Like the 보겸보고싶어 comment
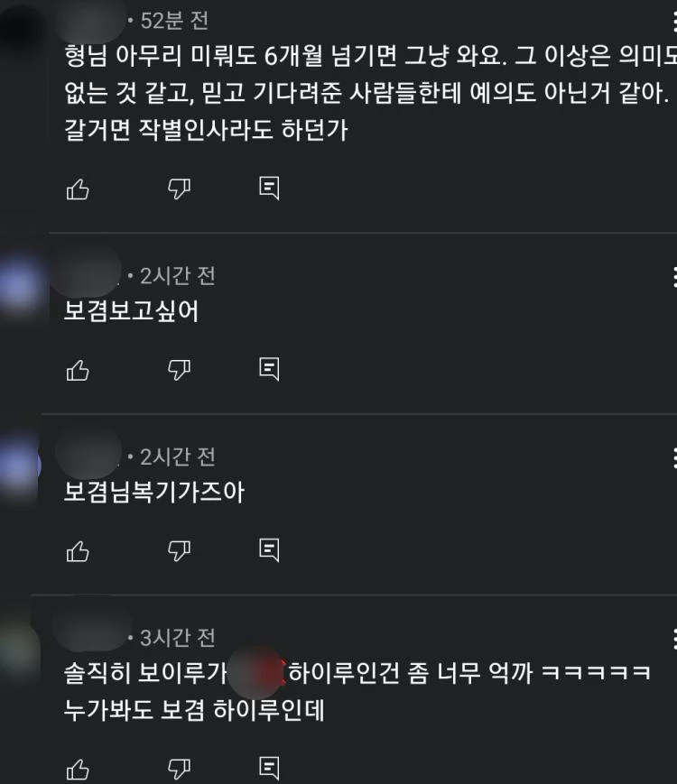677x784 pixels. 78,371
